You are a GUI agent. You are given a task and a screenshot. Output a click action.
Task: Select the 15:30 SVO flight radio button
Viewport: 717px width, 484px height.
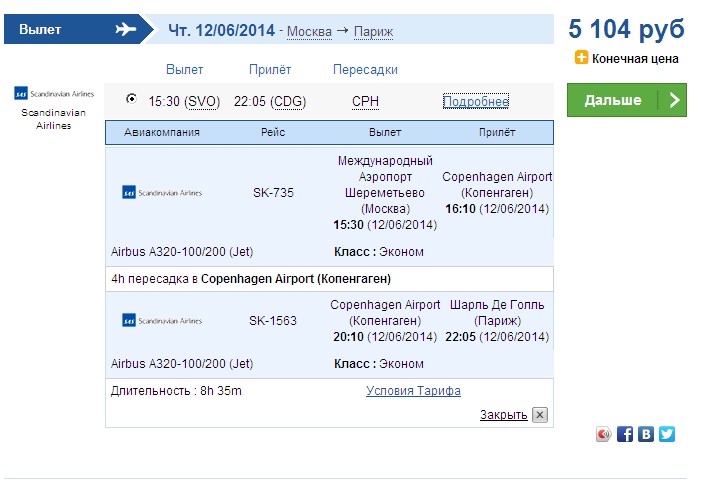pyautogui.click(x=131, y=98)
